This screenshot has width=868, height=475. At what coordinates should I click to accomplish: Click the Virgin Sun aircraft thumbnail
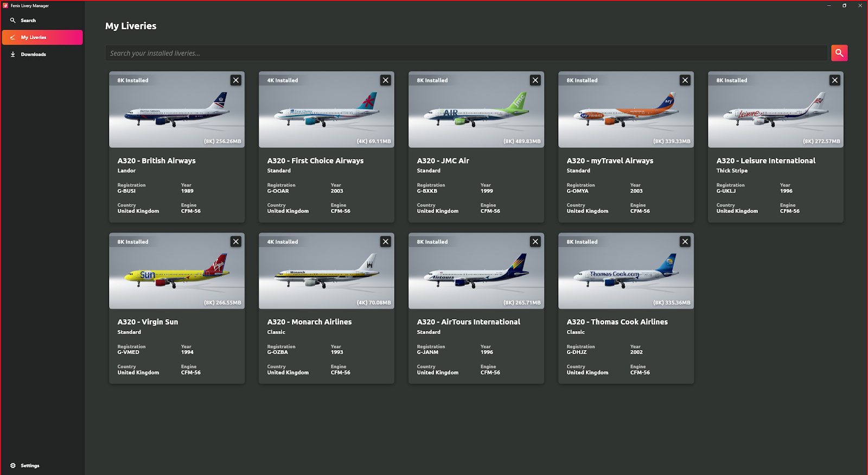(177, 271)
